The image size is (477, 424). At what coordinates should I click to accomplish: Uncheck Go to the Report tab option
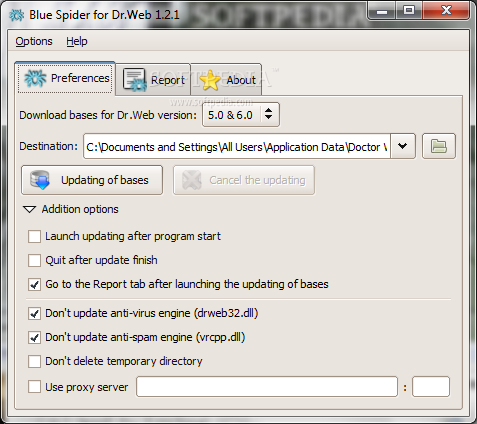point(35,284)
